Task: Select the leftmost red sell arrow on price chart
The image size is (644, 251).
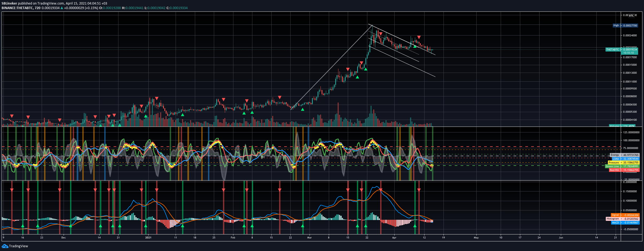Action: pyautogui.click(x=12, y=116)
